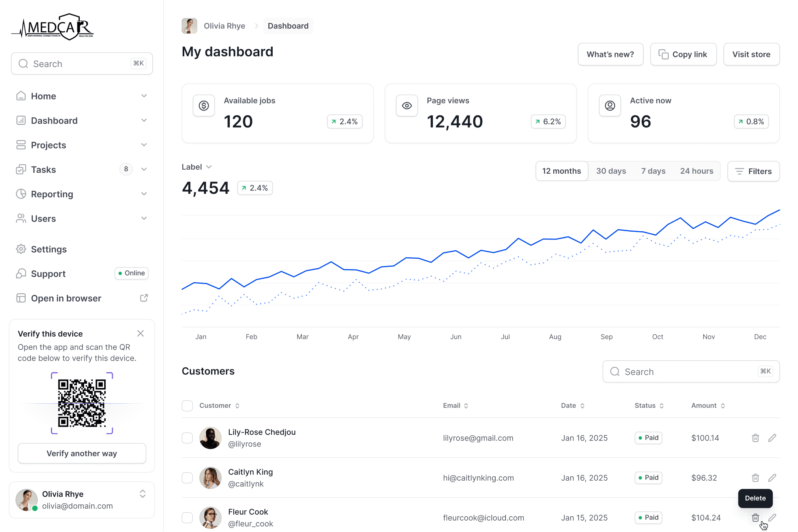
Task: Click the MEDCAR logo
Action: pos(53,27)
